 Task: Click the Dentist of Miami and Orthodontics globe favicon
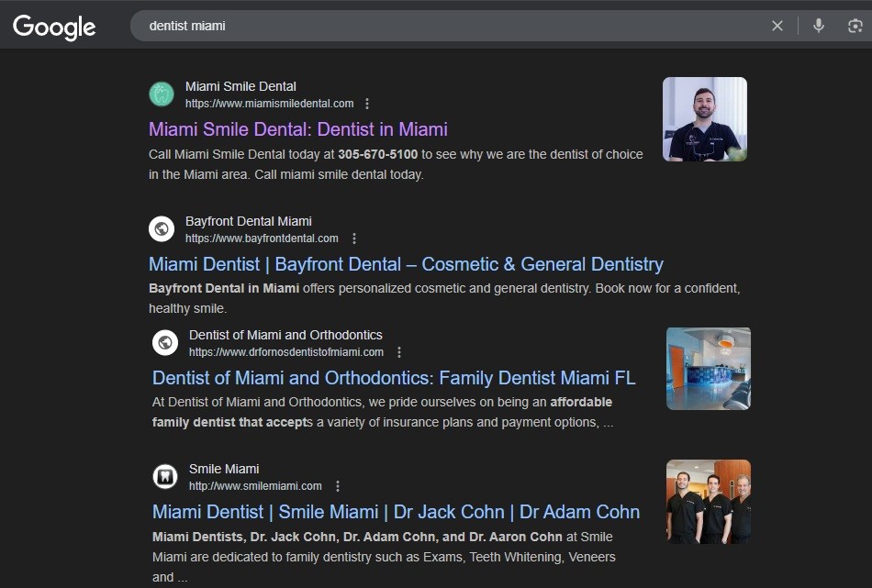(165, 343)
